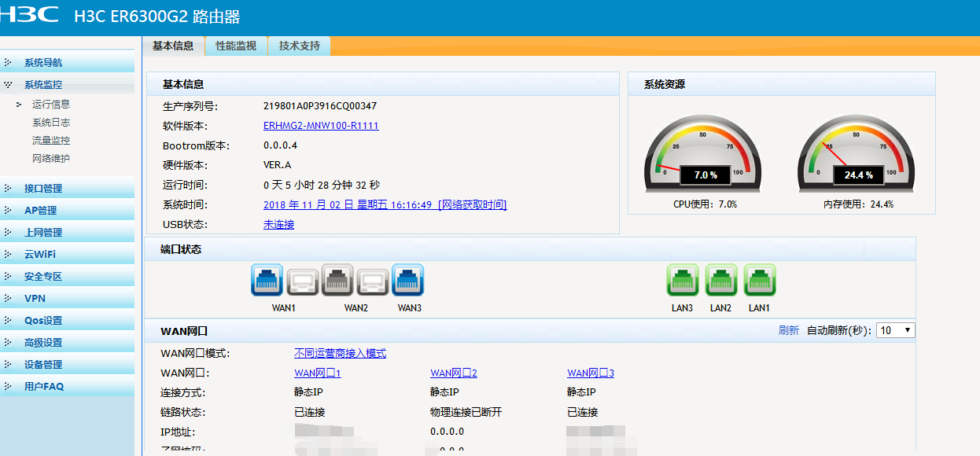The width and height of the screenshot is (980, 456).
Task: Click the WAN1 blue port icon
Action: pyautogui.click(x=267, y=280)
